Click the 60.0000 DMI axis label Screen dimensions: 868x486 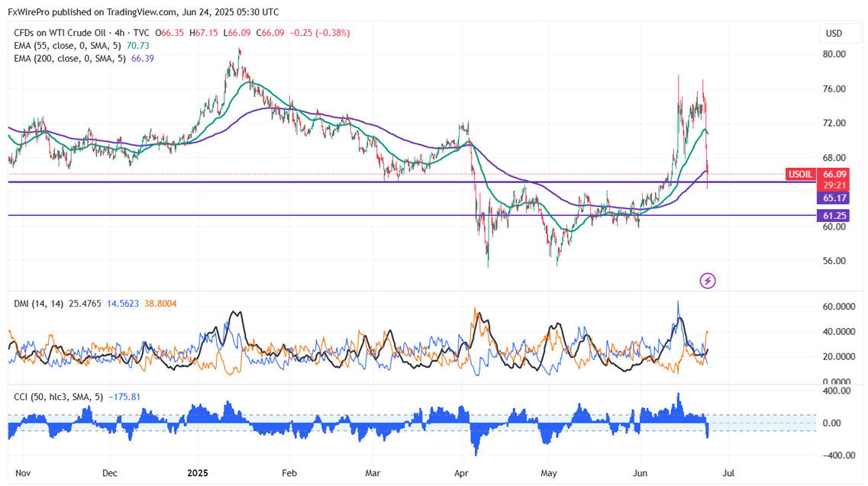[x=839, y=307]
